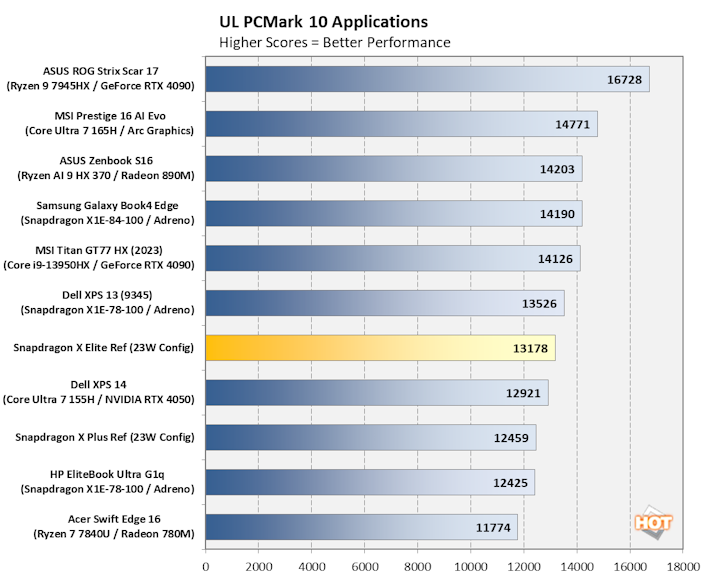
Task: Click the x-axis tick label 10000
Action: (471, 566)
